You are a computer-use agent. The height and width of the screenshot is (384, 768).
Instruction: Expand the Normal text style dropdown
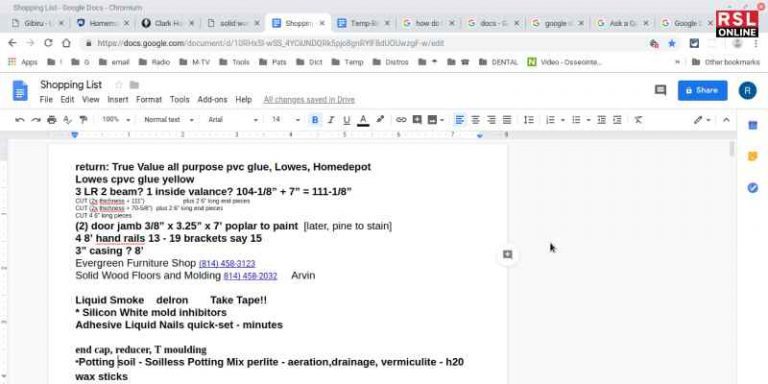pyautogui.click(x=169, y=120)
